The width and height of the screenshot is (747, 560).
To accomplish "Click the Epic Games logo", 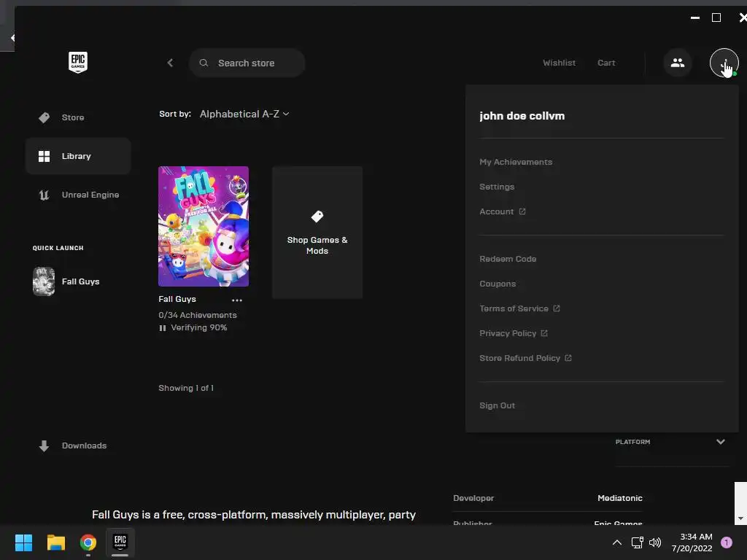I will click(x=77, y=63).
